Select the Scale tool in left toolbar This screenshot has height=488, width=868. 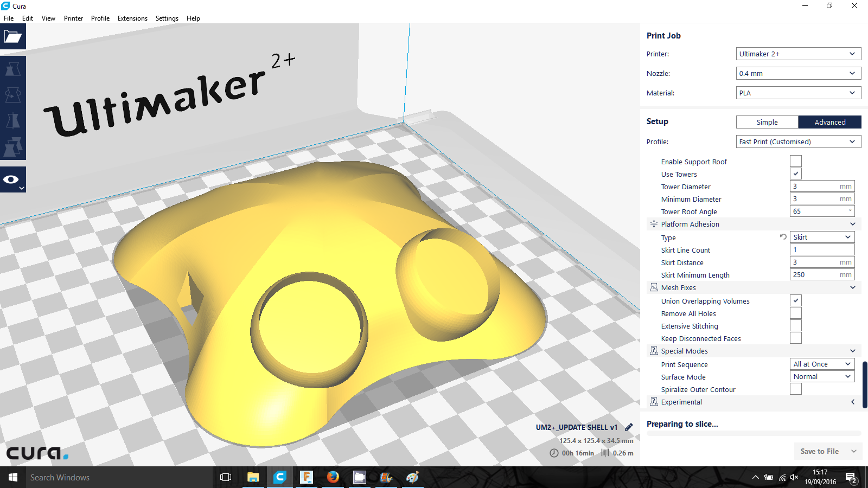coord(12,69)
